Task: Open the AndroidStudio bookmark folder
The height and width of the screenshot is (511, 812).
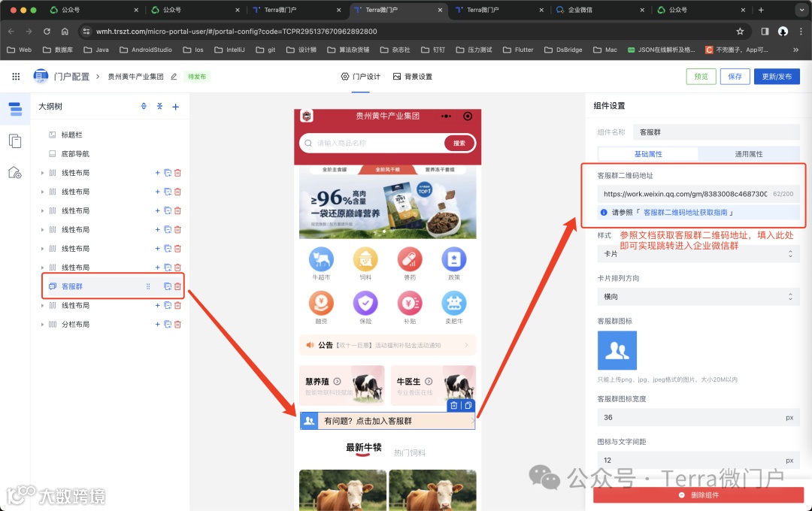Action: point(146,50)
